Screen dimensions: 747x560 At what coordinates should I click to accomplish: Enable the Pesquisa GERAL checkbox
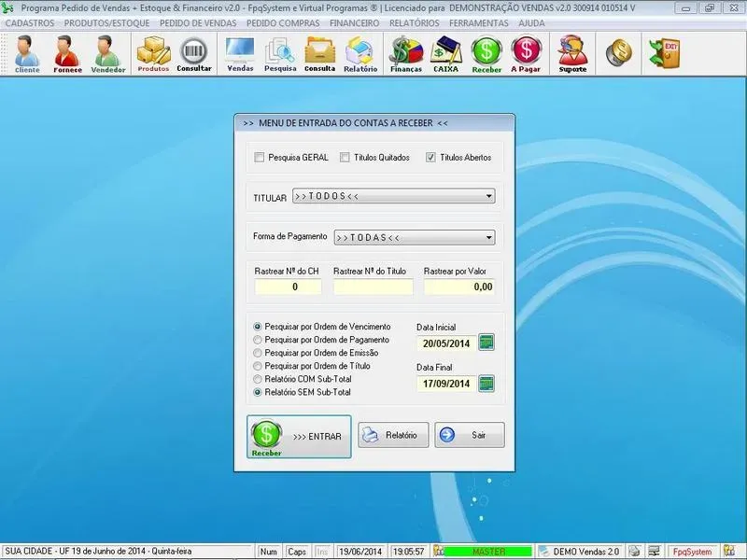click(x=260, y=158)
